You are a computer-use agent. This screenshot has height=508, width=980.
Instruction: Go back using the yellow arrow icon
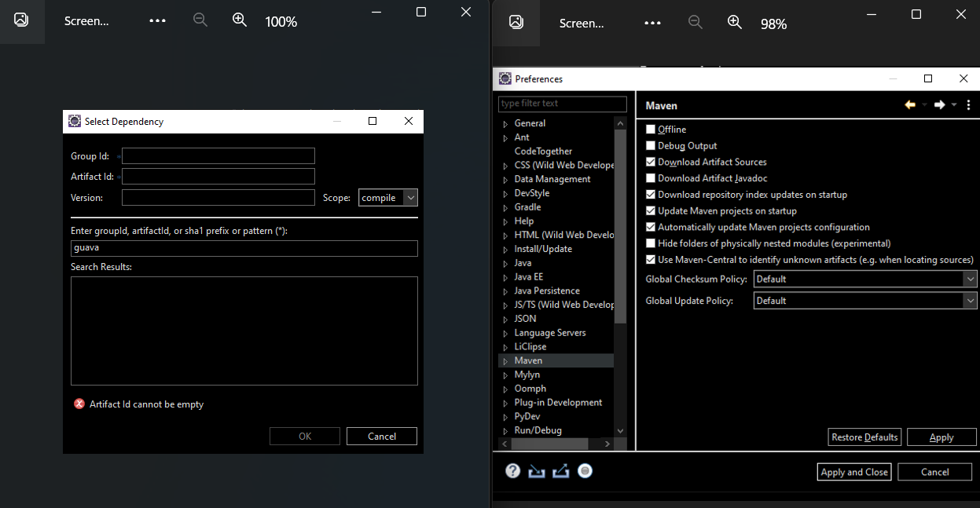(x=910, y=105)
